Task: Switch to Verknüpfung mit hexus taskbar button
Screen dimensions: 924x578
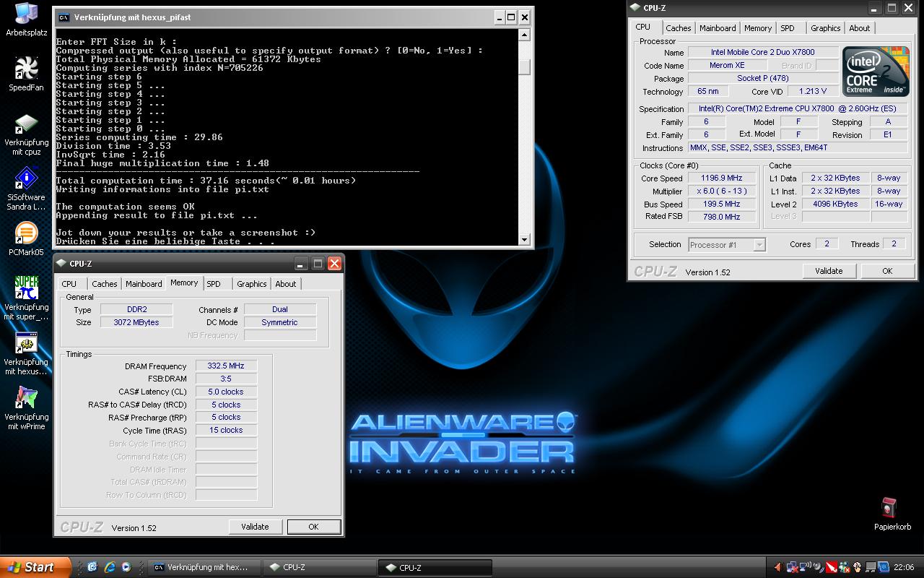Action: tap(206, 567)
